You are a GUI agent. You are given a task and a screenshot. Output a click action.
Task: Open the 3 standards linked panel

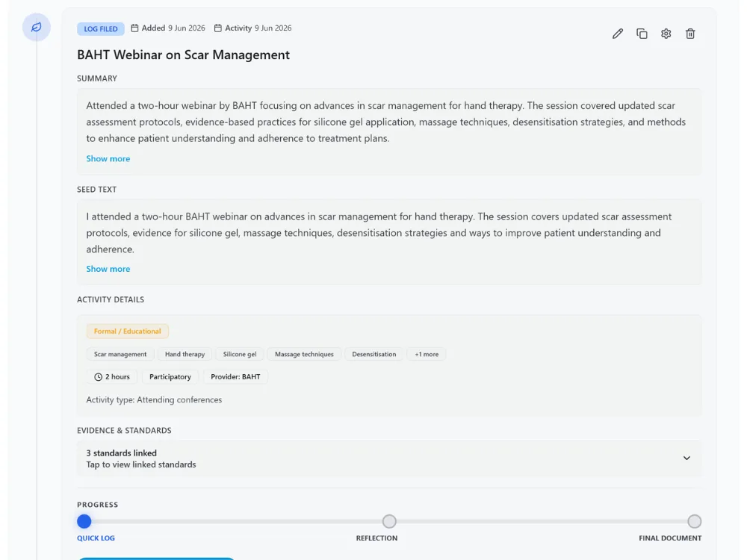click(389, 458)
